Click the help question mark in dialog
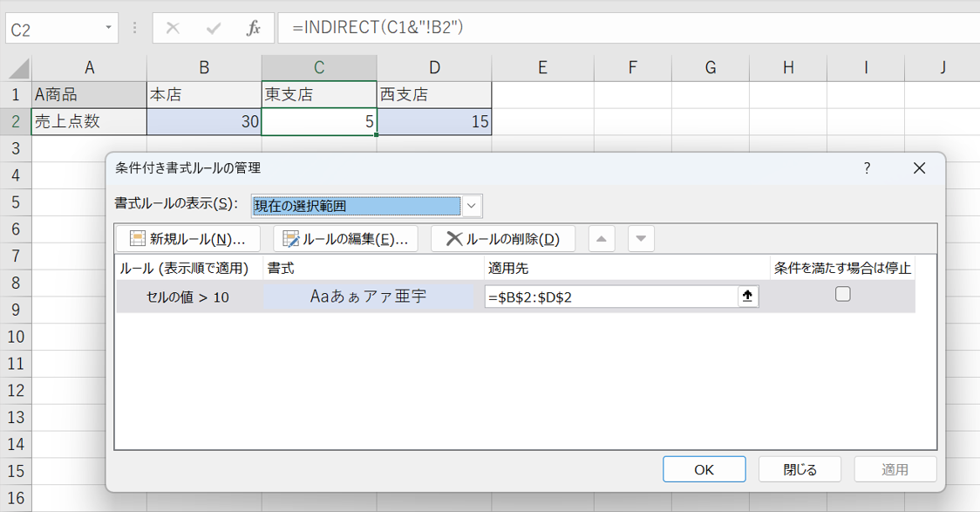 867,168
